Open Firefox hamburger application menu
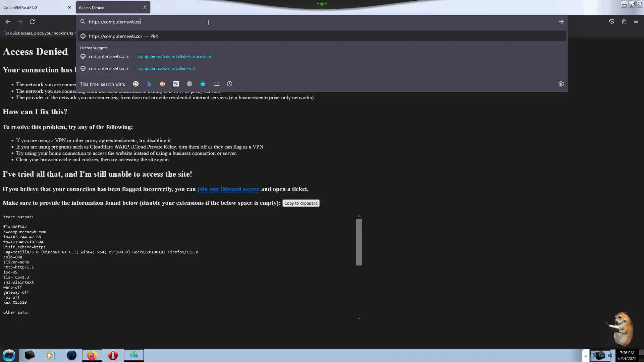The width and height of the screenshot is (644, 362). tap(636, 22)
